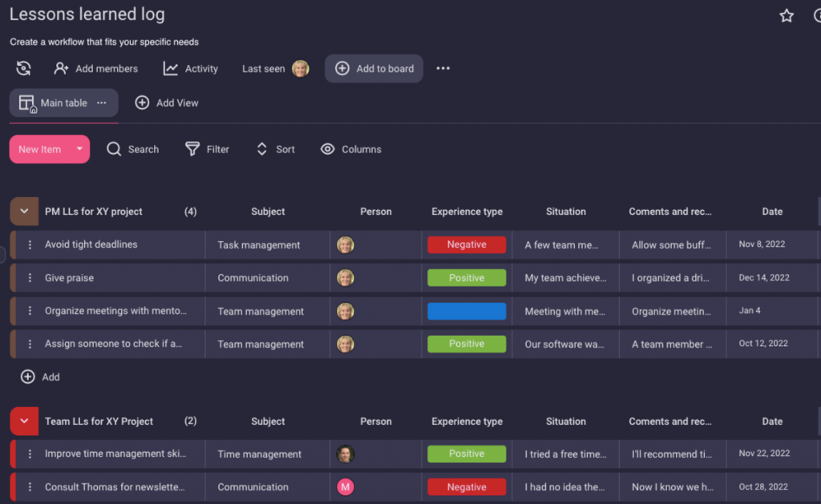Open the item menu for Give praise
The width and height of the screenshot is (821, 504).
[30, 277]
